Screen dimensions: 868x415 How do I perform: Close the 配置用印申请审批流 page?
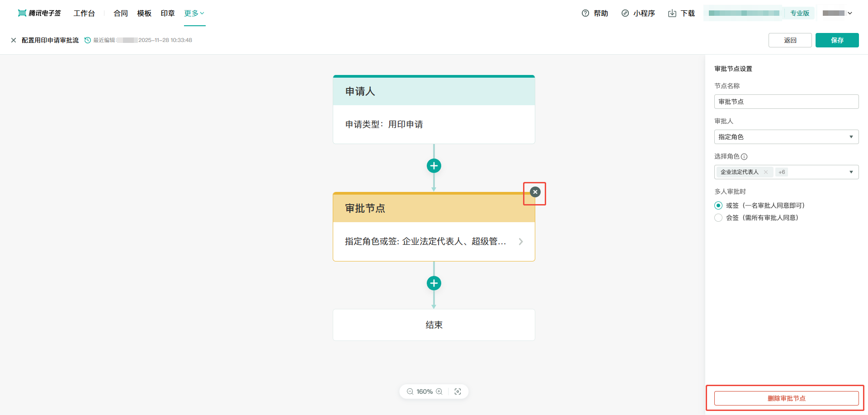tap(14, 40)
